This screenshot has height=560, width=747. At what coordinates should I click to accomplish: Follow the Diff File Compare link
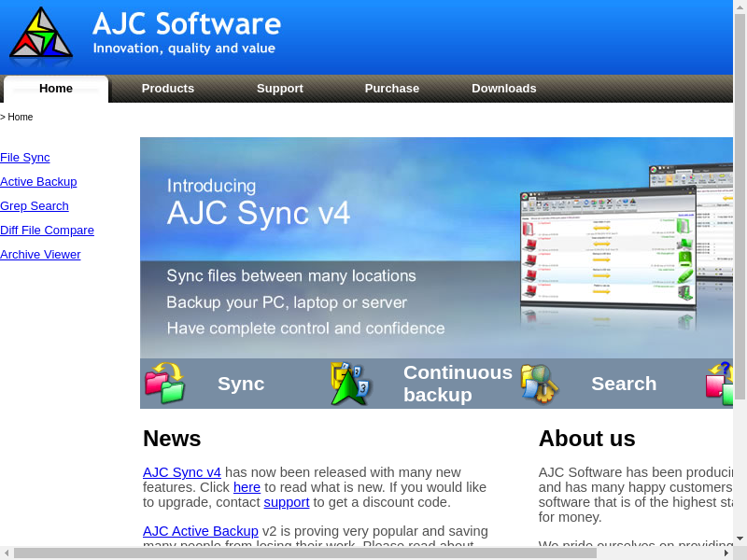coord(47,231)
